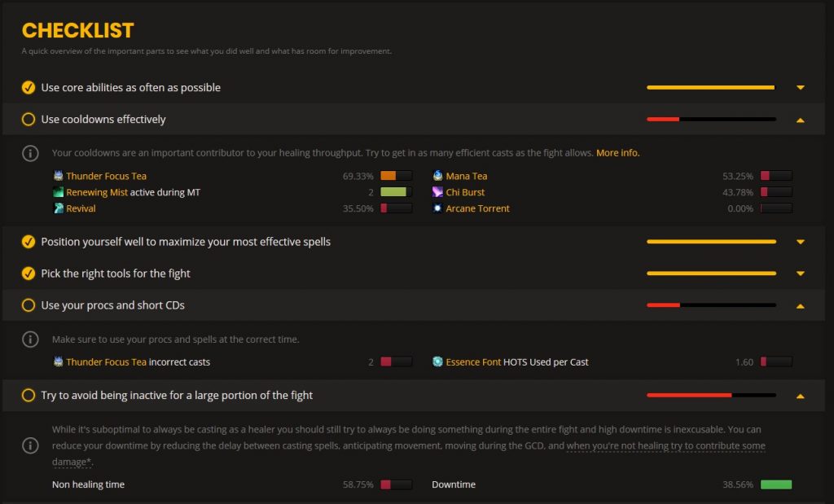The width and height of the screenshot is (834, 504).
Task: Click the green Downtime performance bar
Action: [775, 484]
